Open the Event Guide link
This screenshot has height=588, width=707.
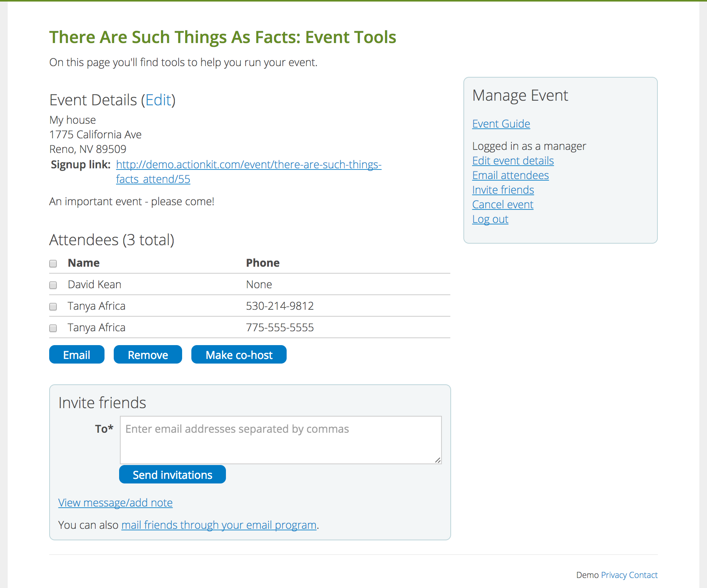coord(501,124)
